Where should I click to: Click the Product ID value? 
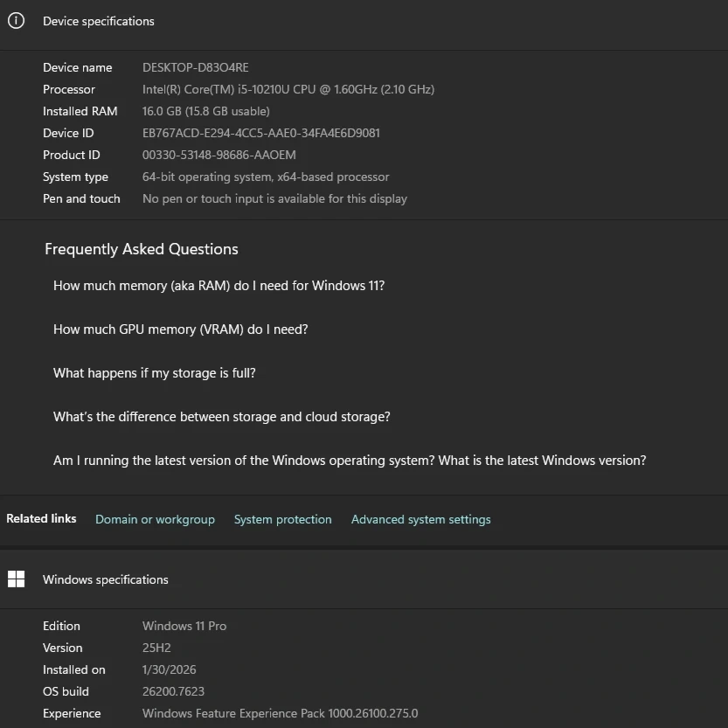(218, 155)
